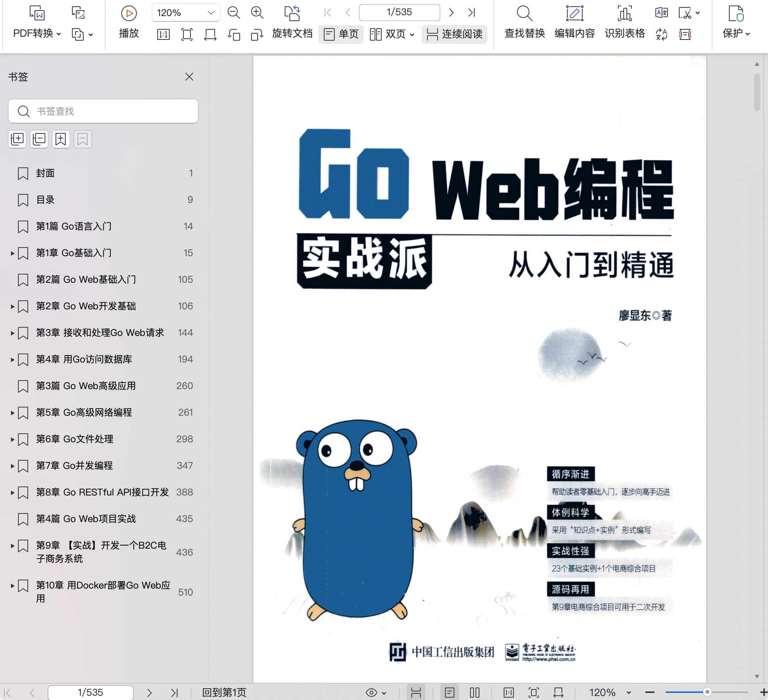Image resolution: width=768 pixels, height=700 pixels.
Task: Click the PDF to image conversion icon
Action: pos(78,13)
